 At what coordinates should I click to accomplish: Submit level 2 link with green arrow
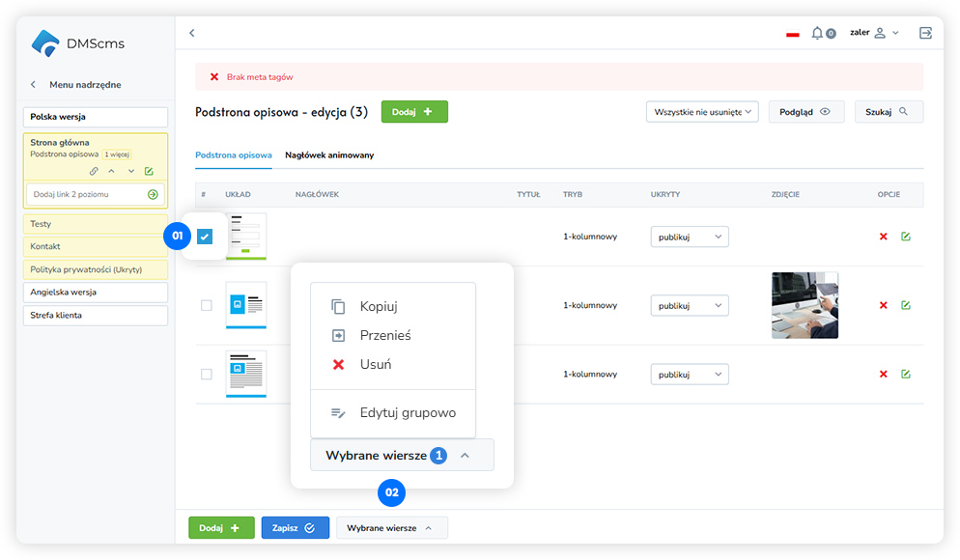coord(153,194)
